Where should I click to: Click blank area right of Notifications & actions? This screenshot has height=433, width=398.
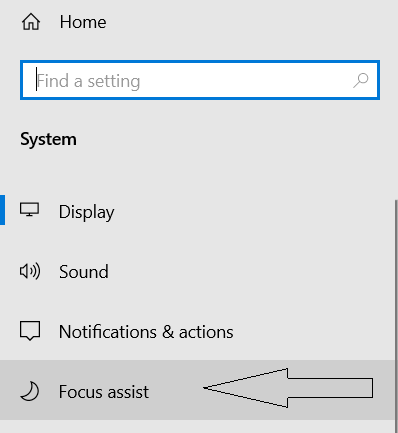tap(313, 332)
